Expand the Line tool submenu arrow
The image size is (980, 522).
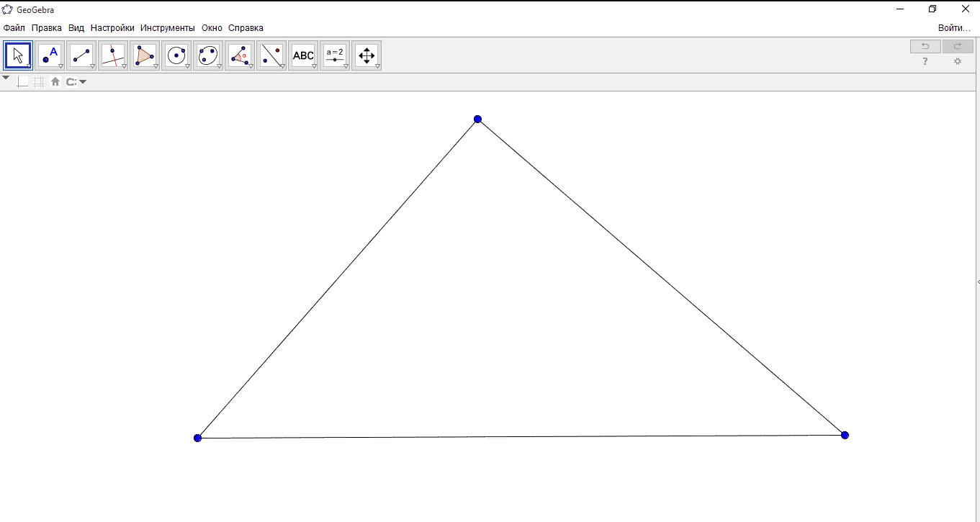pyautogui.click(x=92, y=66)
